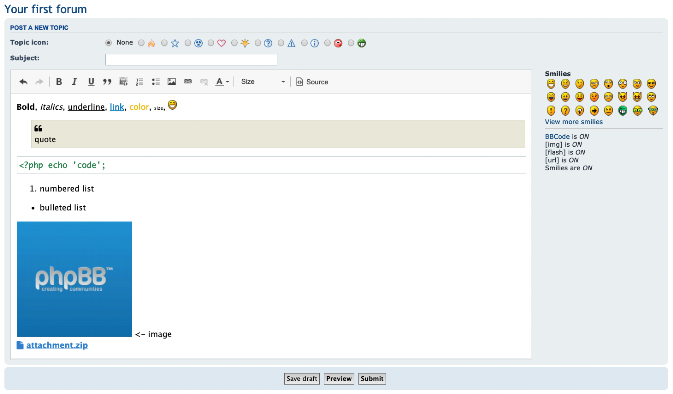Open the text color picker

(222, 82)
